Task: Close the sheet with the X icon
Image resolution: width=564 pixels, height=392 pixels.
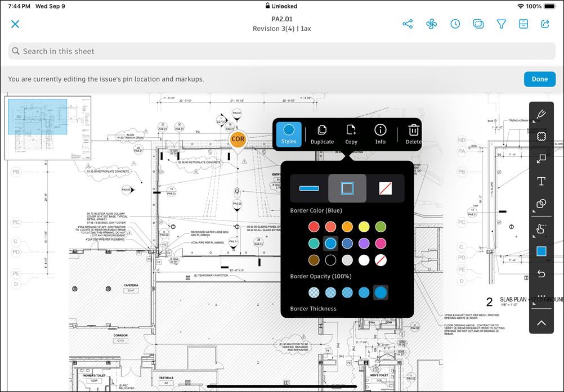Action: [x=15, y=24]
